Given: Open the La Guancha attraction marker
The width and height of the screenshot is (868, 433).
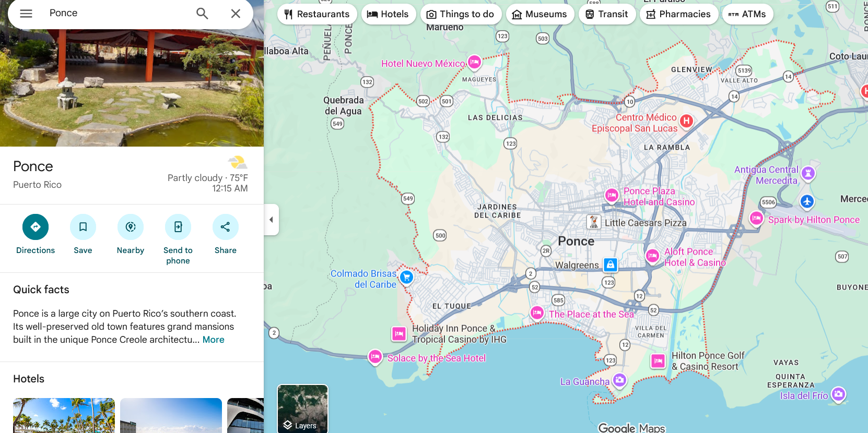Looking at the screenshot, I should tap(619, 380).
